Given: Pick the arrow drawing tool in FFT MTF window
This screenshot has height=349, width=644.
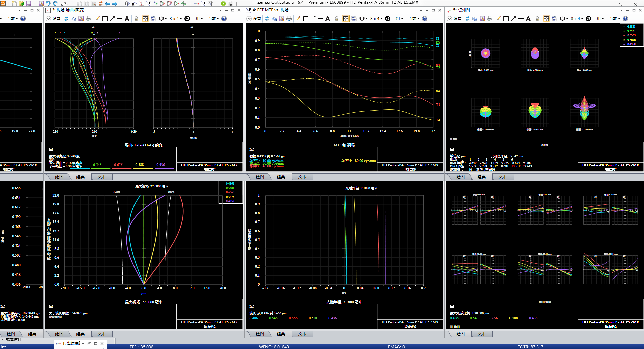Looking at the screenshot, I should click(313, 19).
